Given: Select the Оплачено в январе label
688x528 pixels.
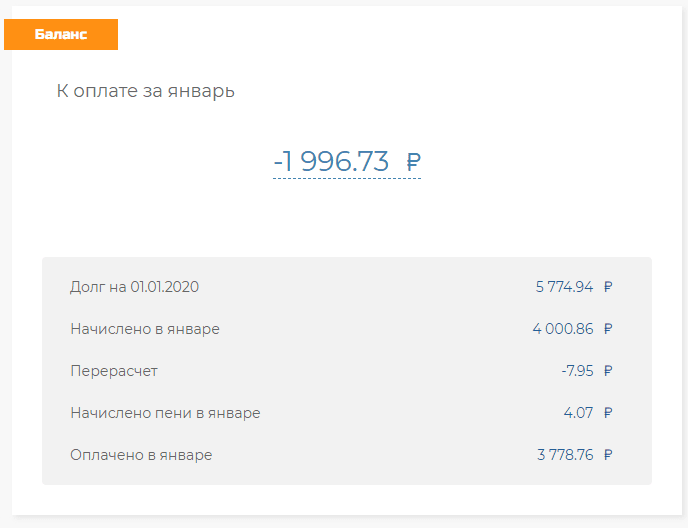Looking at the screenshot, I should pyautogui.click(x=141, y=455).
